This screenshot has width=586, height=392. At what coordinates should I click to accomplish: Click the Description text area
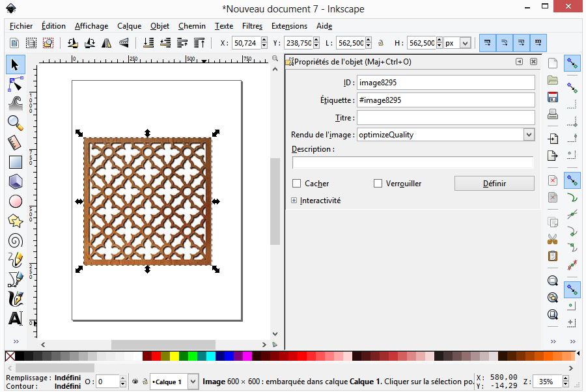pyautogui.click(x=413, y=163)
